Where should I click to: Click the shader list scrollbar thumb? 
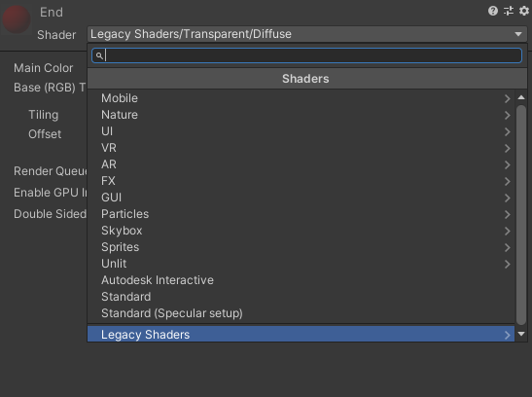pos(521,215)
